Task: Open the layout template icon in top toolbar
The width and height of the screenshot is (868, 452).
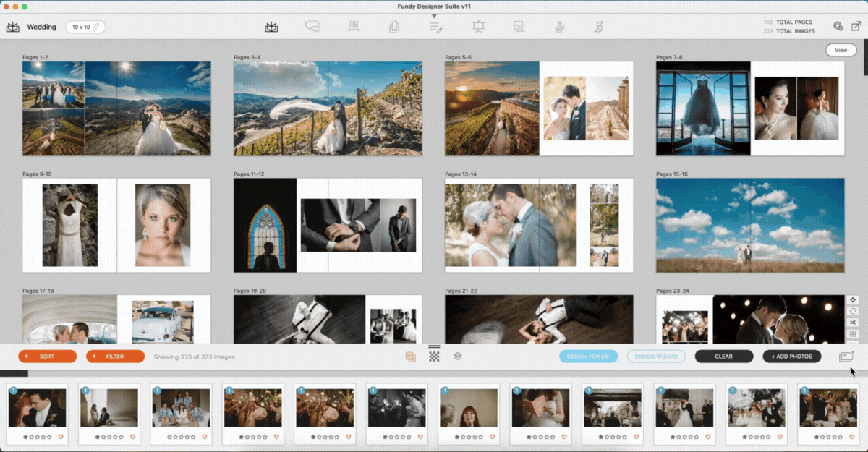Action: (x=519, y=27)
